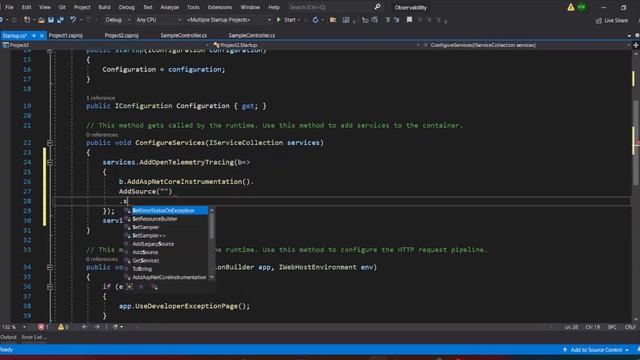Click Add to Source Control
Image resolution: width=640 pixels, height=360 pixels.
pyautogui.click(x=596, y=350)
